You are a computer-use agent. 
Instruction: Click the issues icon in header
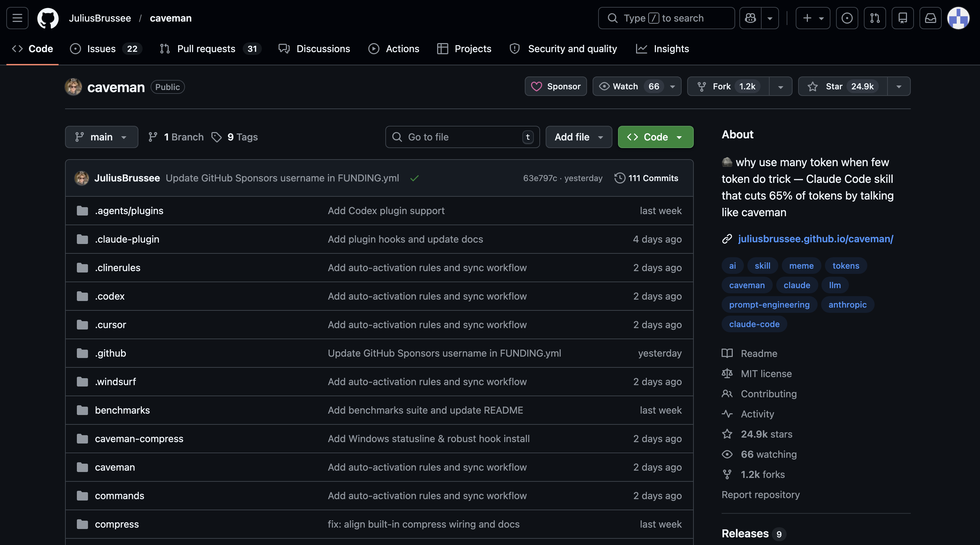pyautogui.click(x=846, y=18)
